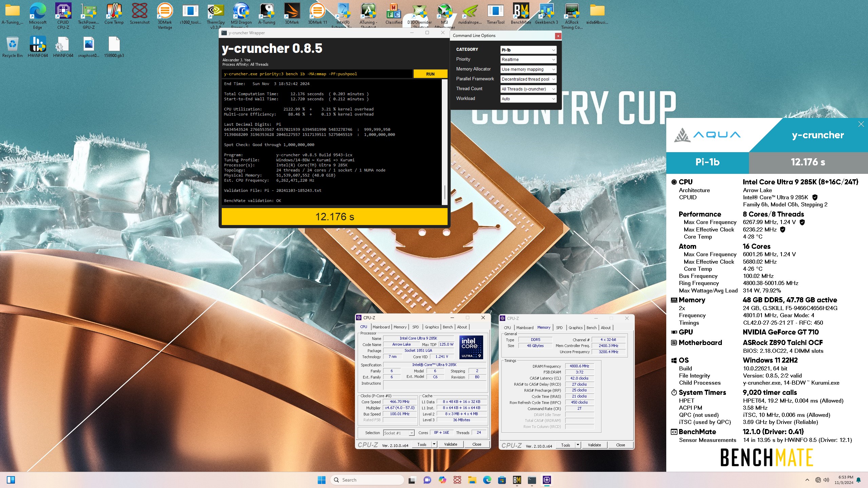This screenshot has width=868, height=488.
Task: Switch to Bench tab in left CPU-Z window
Action: pyautogui.click(x=448, y=327)
